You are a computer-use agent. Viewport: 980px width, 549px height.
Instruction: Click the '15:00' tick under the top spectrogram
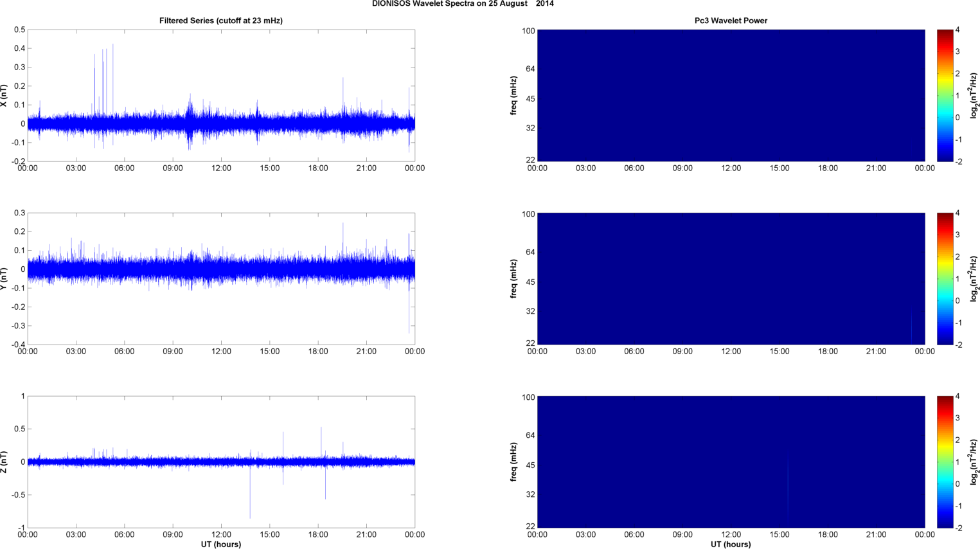pos(780,168)
